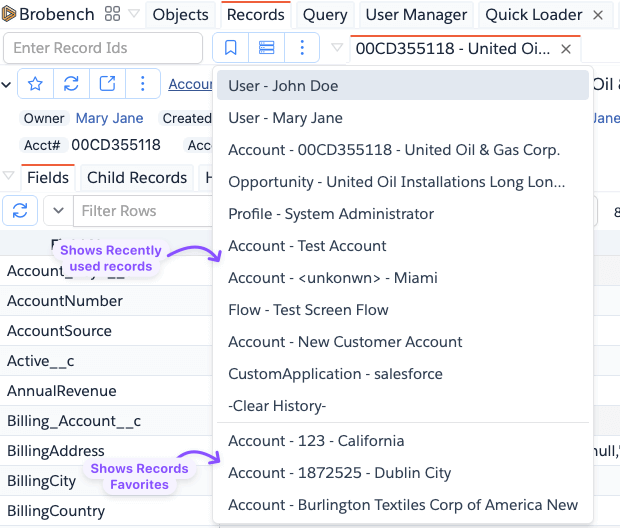Open Account - <unkonwn> - Miami entry
The image size is (620, 528).
tap(403, 278)
